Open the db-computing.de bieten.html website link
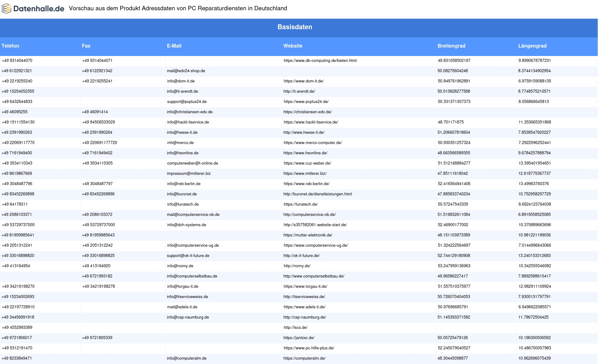The height and width of the screenshot is (364, 598). (x=320, y=61)
